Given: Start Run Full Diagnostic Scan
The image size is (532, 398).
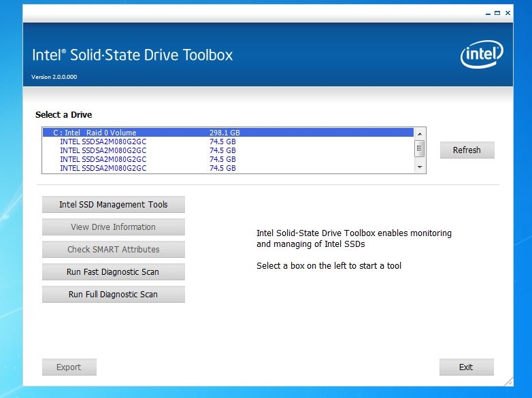Looking at the screenshot, I should 113,295.
